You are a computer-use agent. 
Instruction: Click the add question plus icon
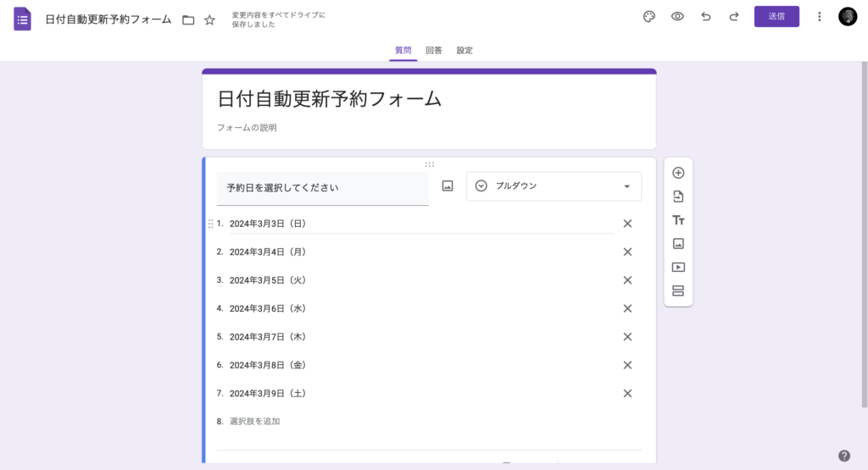click(x=678, y=173)
